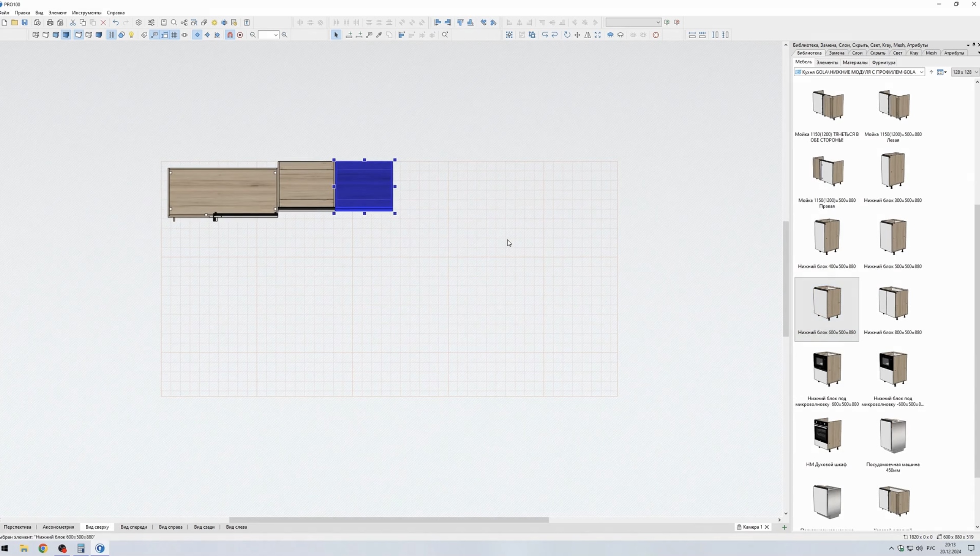Create a new project file
The width and height of the screenshot is (980, 556).
[x=4, y=23]
